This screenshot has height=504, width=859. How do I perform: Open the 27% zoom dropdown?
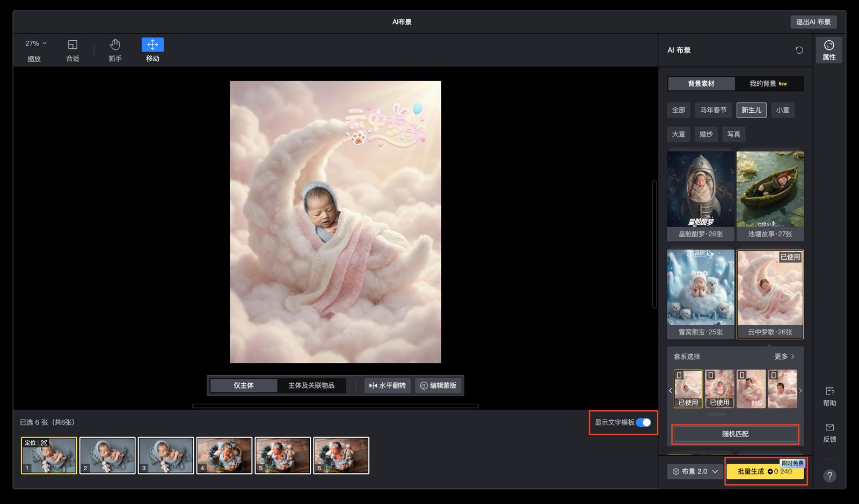tap(36, 43)
